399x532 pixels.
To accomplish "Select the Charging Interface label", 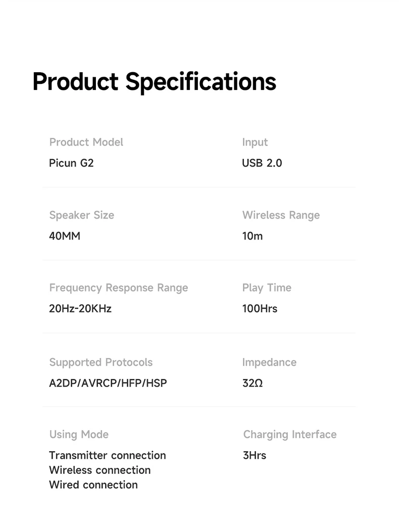I will [x=289, y=434].
